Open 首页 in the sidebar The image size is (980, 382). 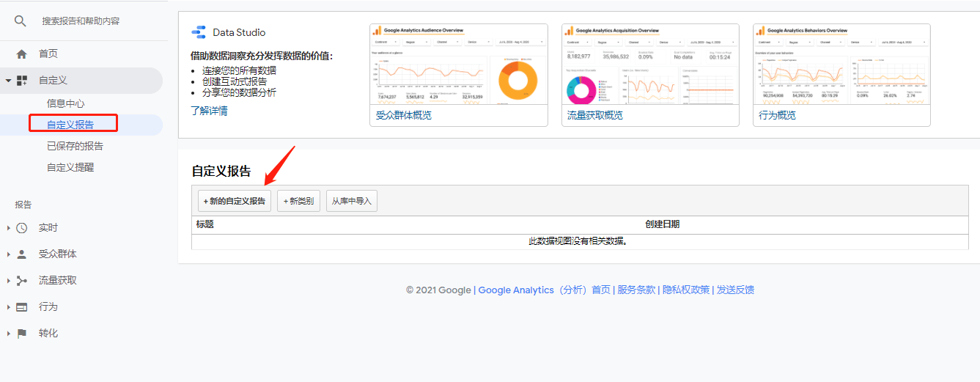pos(48,54)
